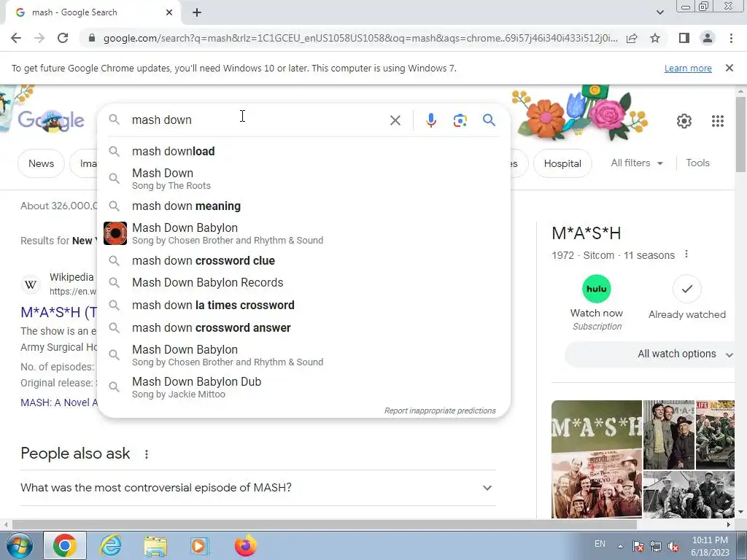This screenshot has width=747, height=560.
Task: Open Chrome three-dot menu
Action: click(731, 38)
